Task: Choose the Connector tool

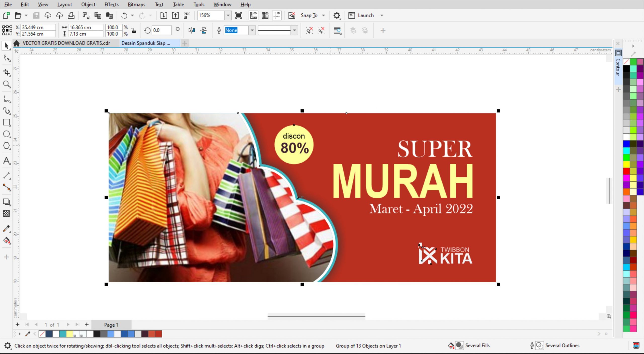Action: [7, 187]
